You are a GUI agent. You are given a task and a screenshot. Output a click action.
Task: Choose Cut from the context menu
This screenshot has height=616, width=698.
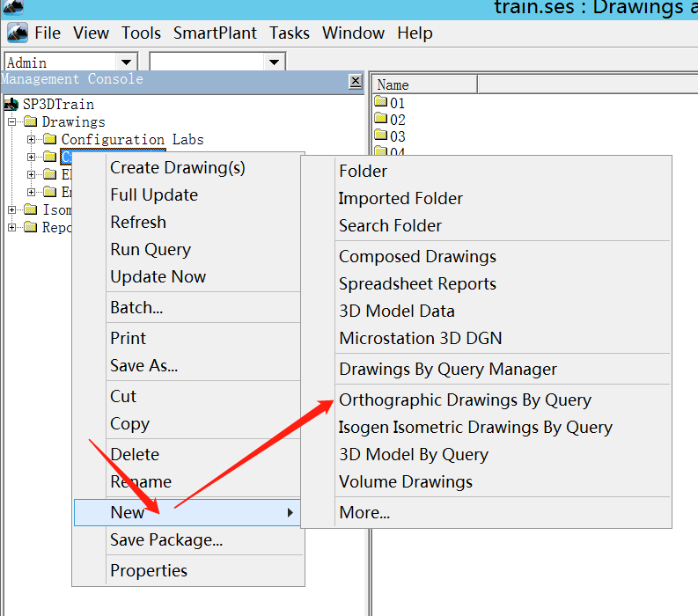(x=123, y=396)
